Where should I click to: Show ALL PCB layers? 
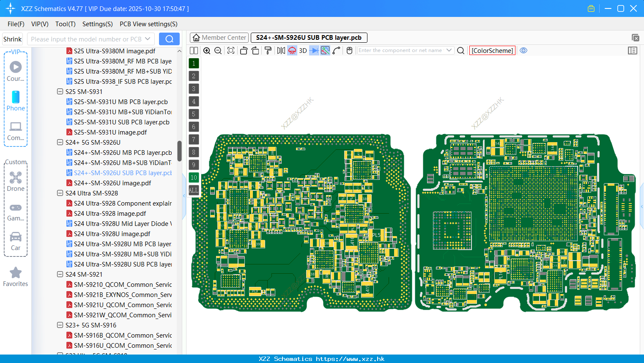tap(194, 190)
